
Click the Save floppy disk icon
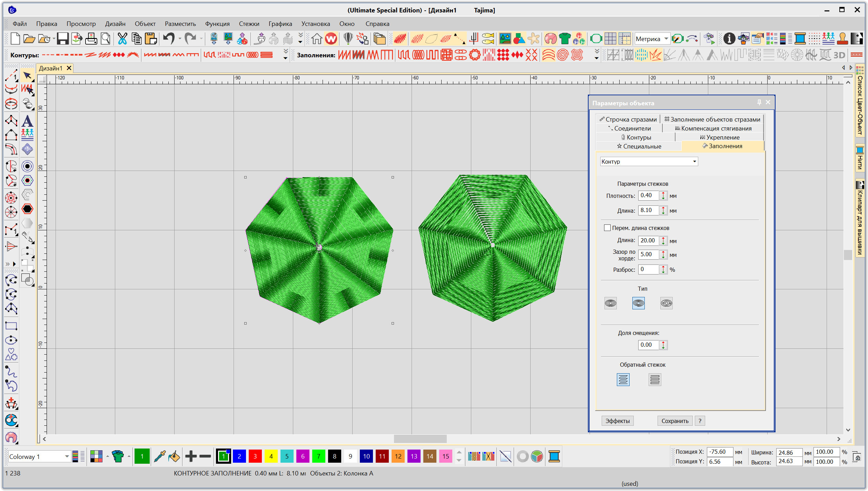click(62, 39)
